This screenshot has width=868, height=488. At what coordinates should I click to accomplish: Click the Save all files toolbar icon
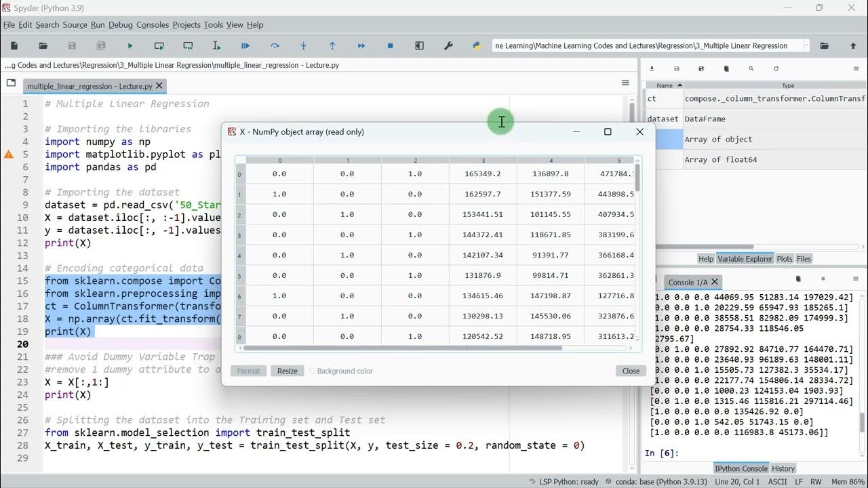[101, 45]
